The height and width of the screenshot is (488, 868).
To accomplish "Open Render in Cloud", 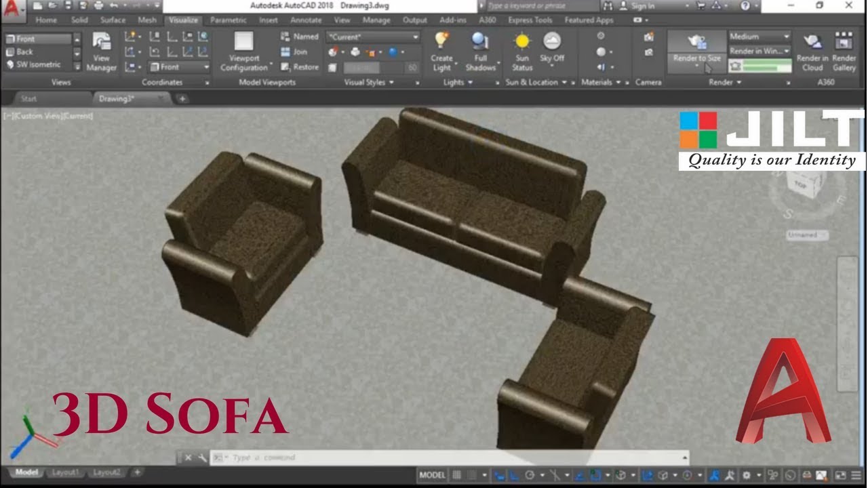I will click(x=812, y=52).
